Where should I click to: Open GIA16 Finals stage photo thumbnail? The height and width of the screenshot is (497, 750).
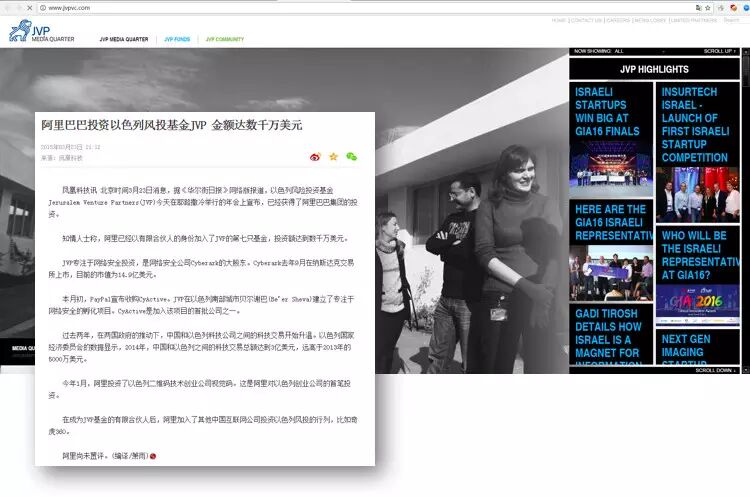click(x=611, y=169)
